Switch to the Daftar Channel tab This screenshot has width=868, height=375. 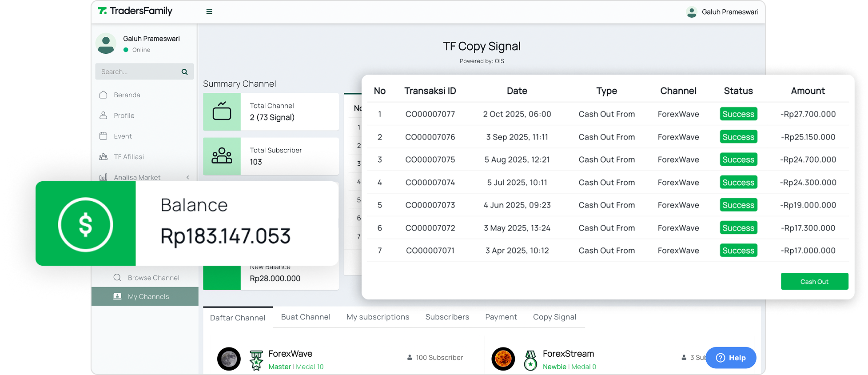click(x=238, y=318)
